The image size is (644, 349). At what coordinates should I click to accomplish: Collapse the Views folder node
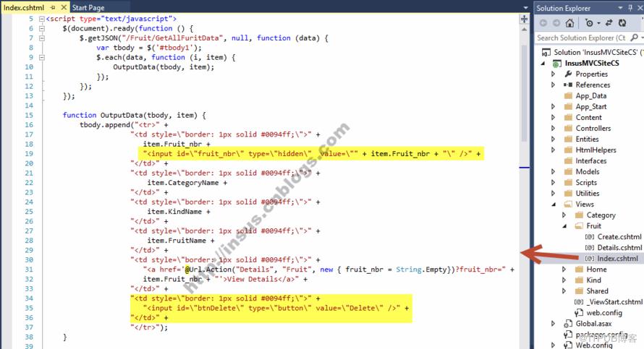pos(554,204)
